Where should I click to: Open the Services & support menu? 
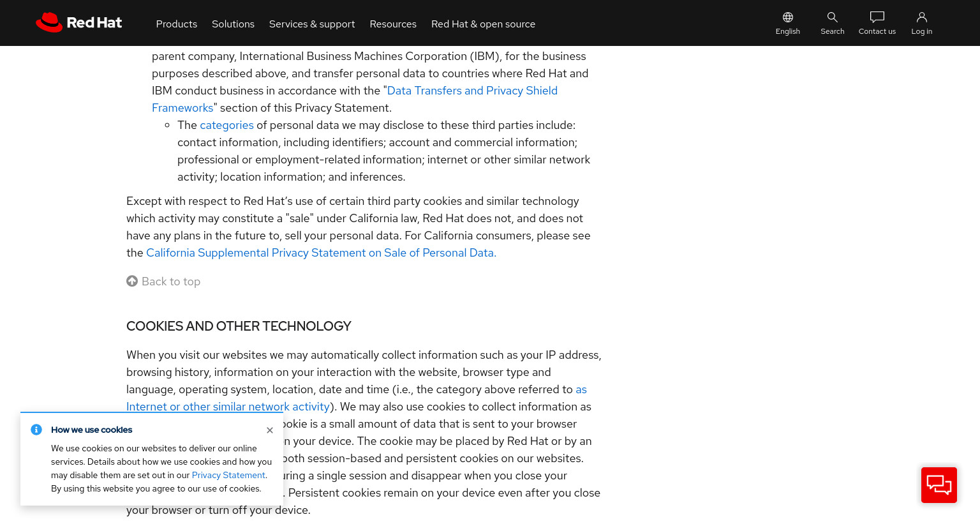(312, 24)
